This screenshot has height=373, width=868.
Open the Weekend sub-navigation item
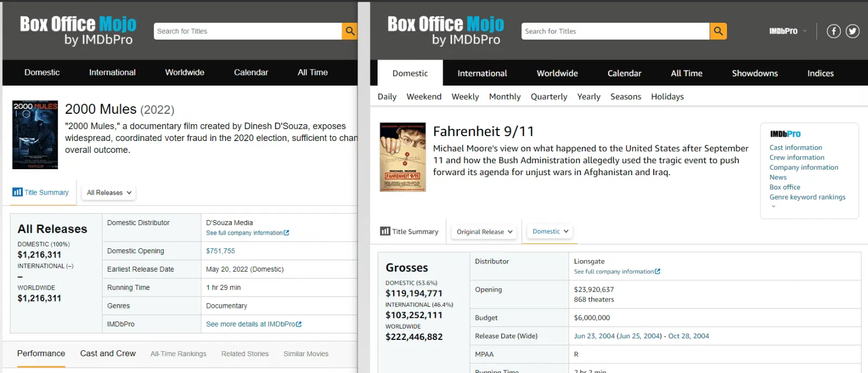[x=424, y=97]
